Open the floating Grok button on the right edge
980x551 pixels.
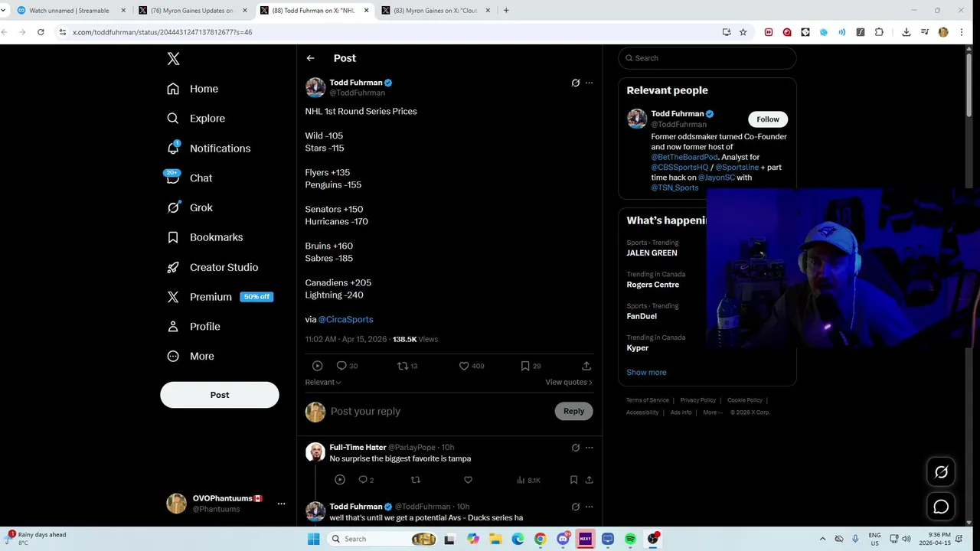pos(941,472)
